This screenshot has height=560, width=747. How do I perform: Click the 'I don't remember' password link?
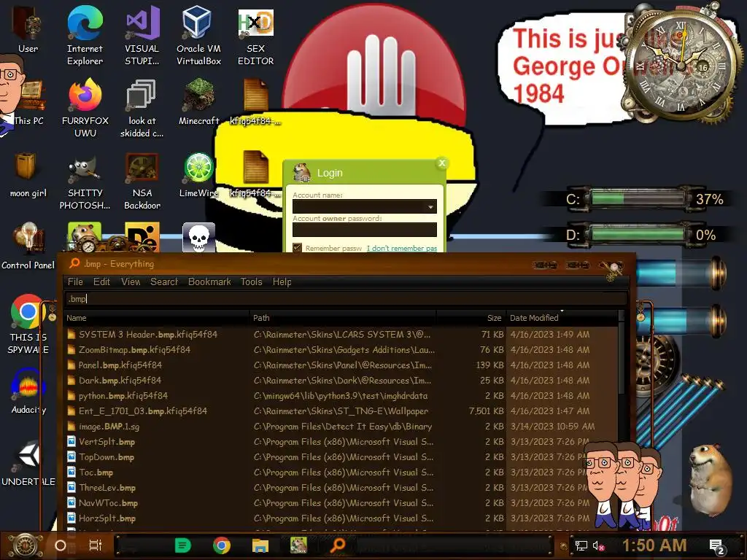(402, 248)
